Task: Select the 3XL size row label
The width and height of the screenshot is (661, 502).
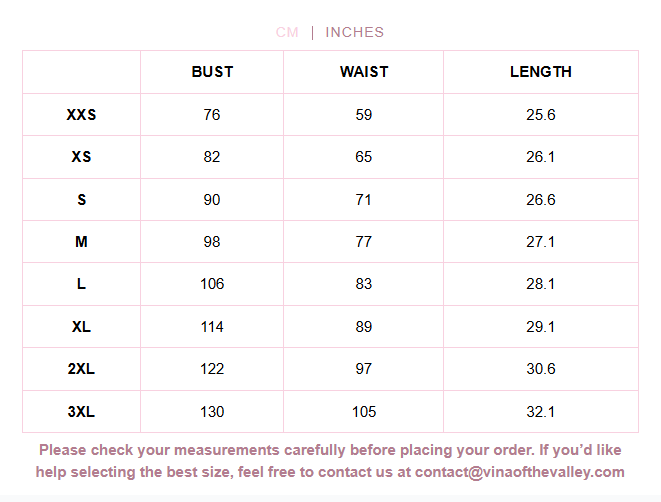Action: 82,412
